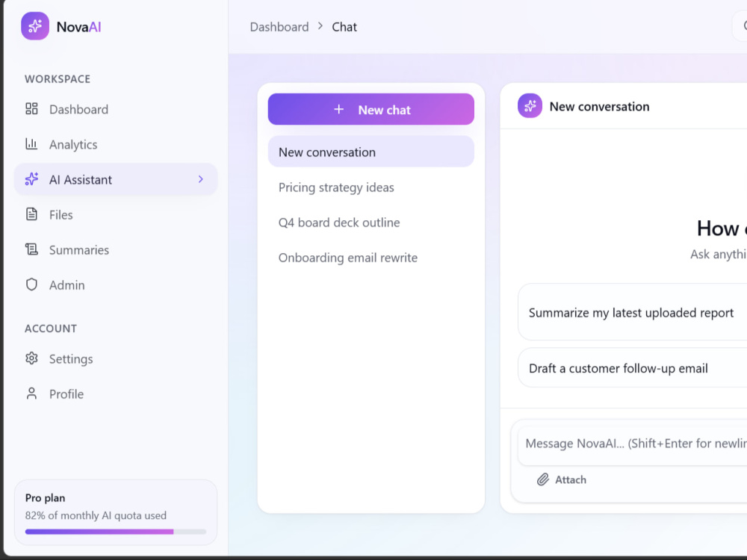Click the sparkle avatar beside New conversation header
747x560 pixels.
pyautogui.click(x=530, y=106)
